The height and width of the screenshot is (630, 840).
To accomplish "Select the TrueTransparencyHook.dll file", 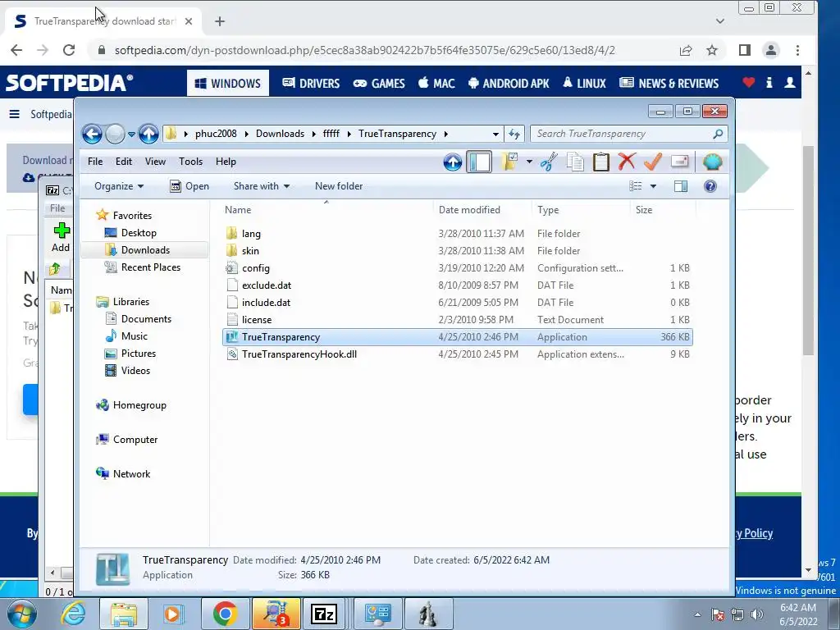I will pyautogui.click(x=458, y=354).
